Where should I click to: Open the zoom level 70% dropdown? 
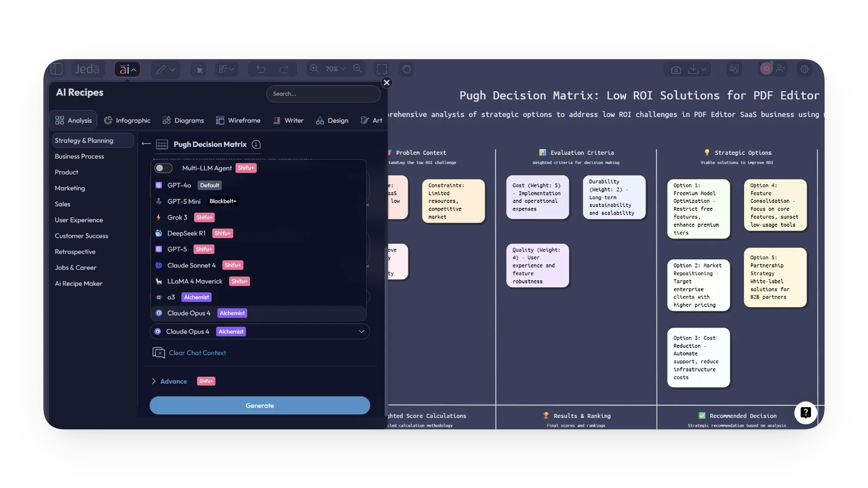point(335,69)
